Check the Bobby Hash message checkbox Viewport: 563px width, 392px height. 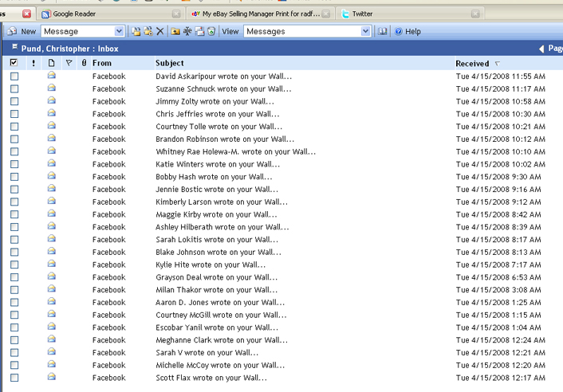point(14,177)
